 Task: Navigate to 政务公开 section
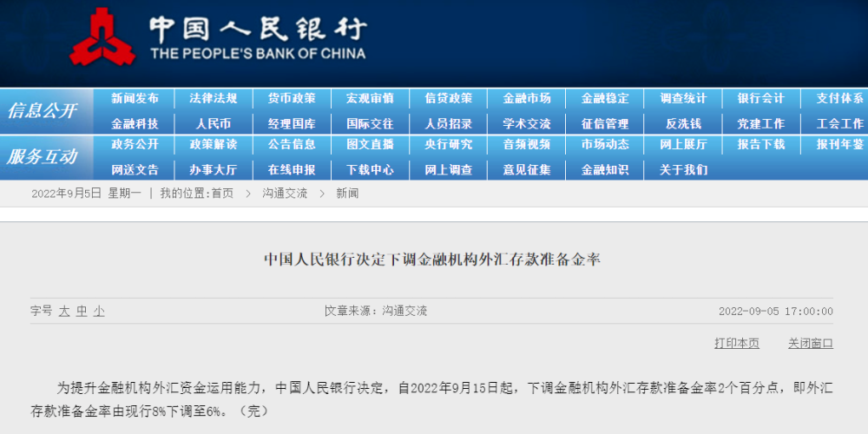[x=135, y=144]
